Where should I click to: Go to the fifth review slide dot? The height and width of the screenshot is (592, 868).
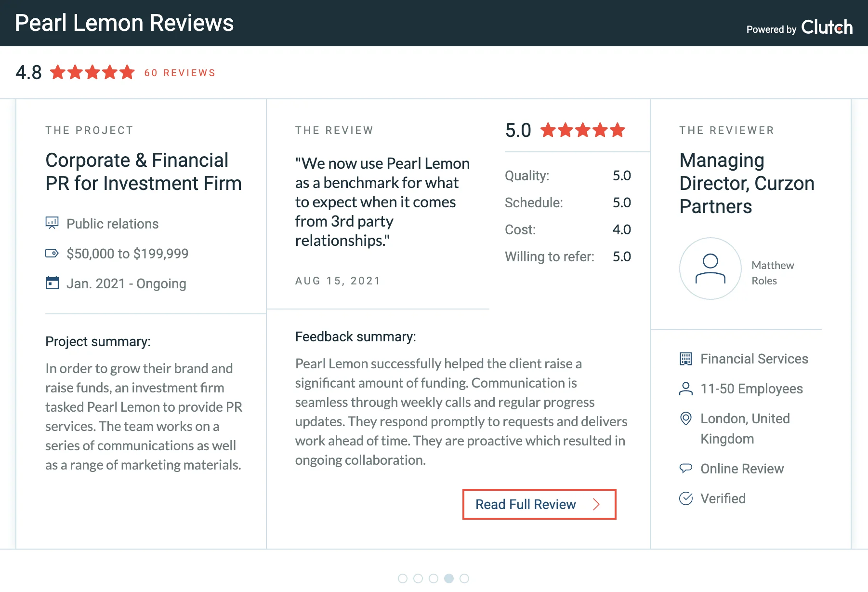coord(464,579)
